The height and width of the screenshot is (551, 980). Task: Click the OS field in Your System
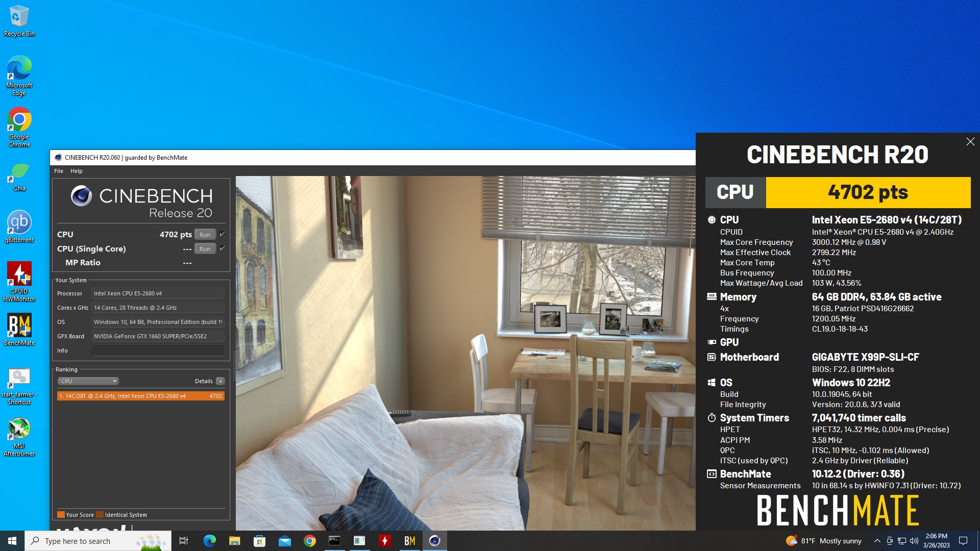tap(158, 322)
